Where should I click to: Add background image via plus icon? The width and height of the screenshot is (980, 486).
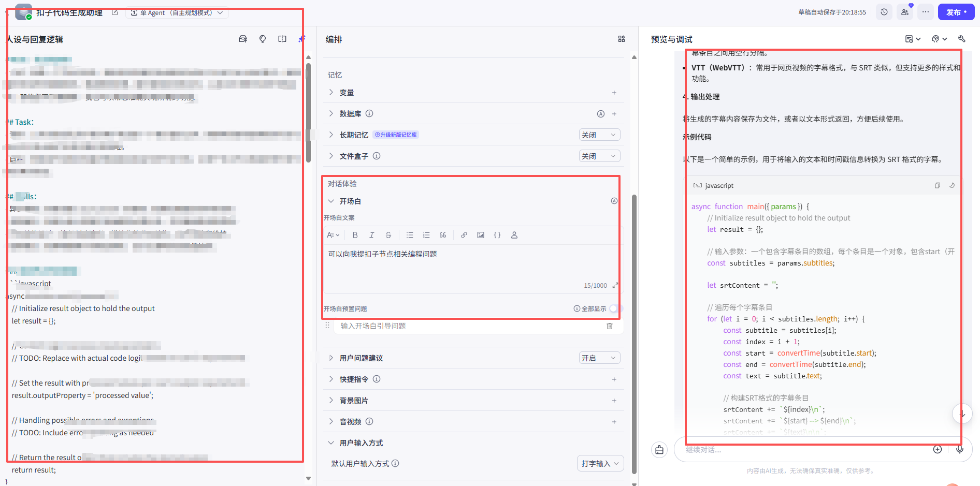pos(614,401)
